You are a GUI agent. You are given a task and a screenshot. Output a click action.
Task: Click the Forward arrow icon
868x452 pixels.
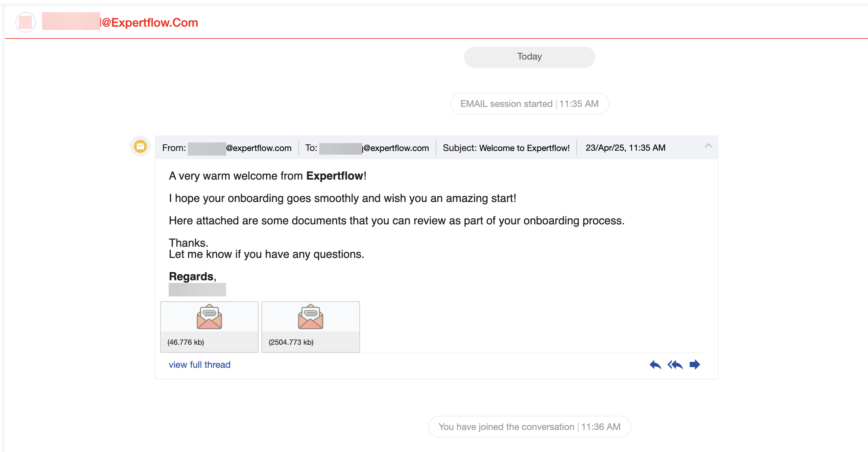(x=695, y=364)
